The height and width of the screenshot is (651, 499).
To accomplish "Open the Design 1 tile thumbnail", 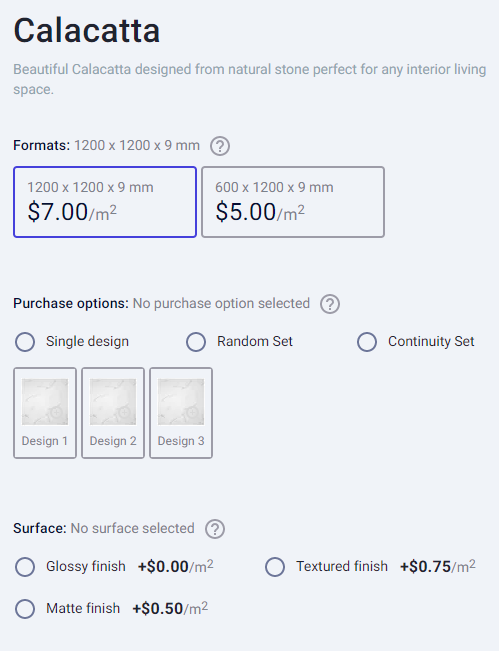I will coord(45,401).
